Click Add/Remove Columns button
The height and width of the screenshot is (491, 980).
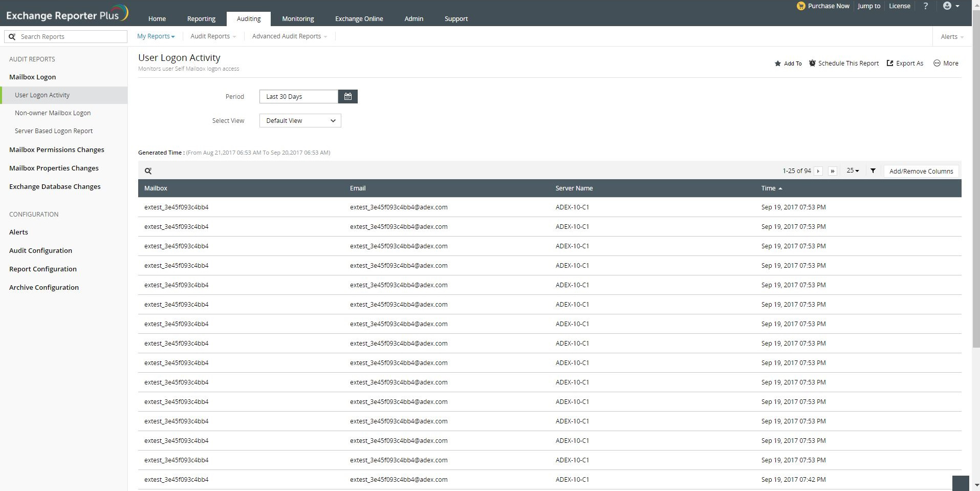(921, 171)
